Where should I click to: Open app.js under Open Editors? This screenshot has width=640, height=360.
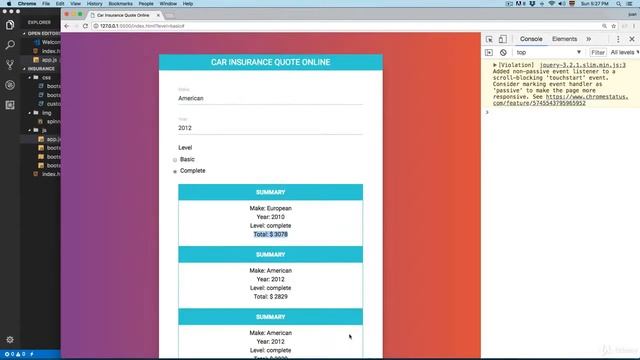49,60
